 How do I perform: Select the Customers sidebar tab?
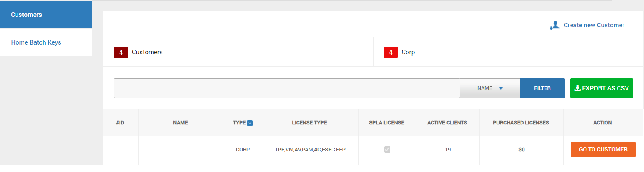[x=46, y=15]
